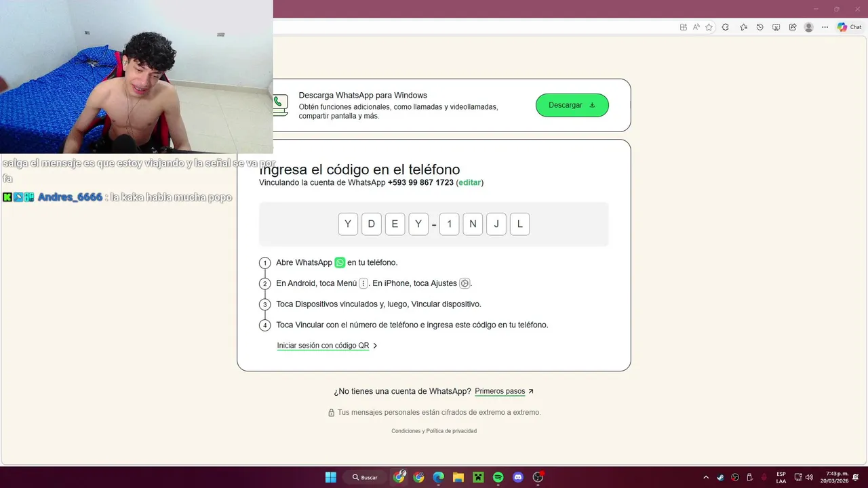Switch to Microsoft Edge in taskbar
The width and height of the screenshot is (868, 488).
[439, 477]
